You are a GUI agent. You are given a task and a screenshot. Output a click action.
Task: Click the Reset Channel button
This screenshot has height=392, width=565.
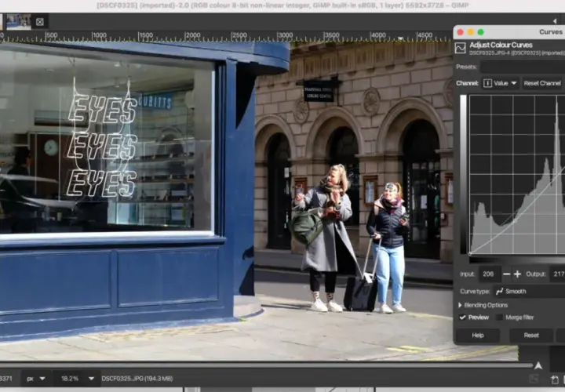pos(542,83)
